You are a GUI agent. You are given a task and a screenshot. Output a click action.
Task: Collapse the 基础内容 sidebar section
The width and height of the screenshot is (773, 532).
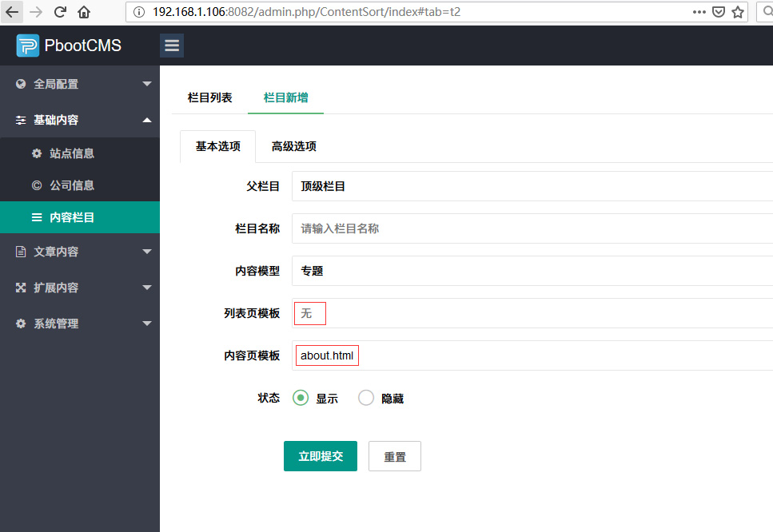point(80,120)
